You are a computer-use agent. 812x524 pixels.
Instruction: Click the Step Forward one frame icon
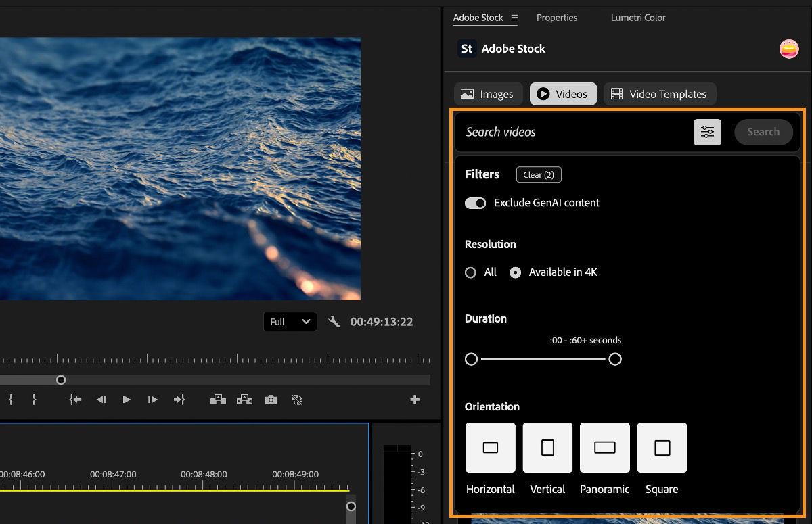[x=153, y=400]
